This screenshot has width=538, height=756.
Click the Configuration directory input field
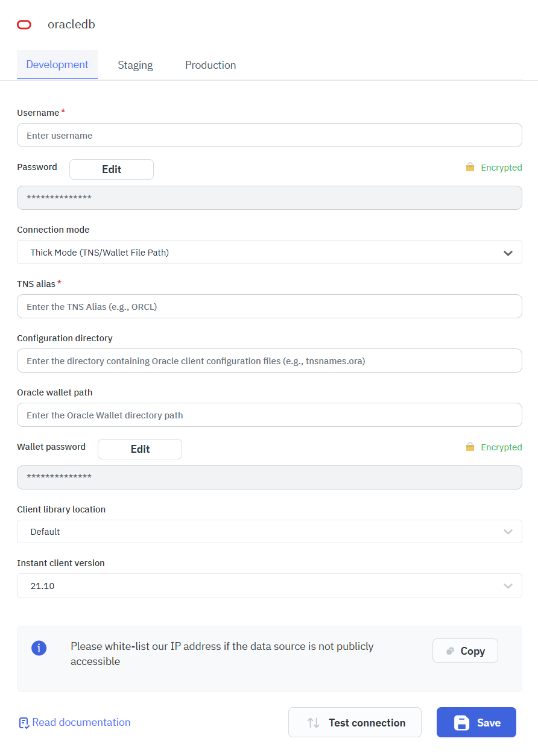click(270, 361)
